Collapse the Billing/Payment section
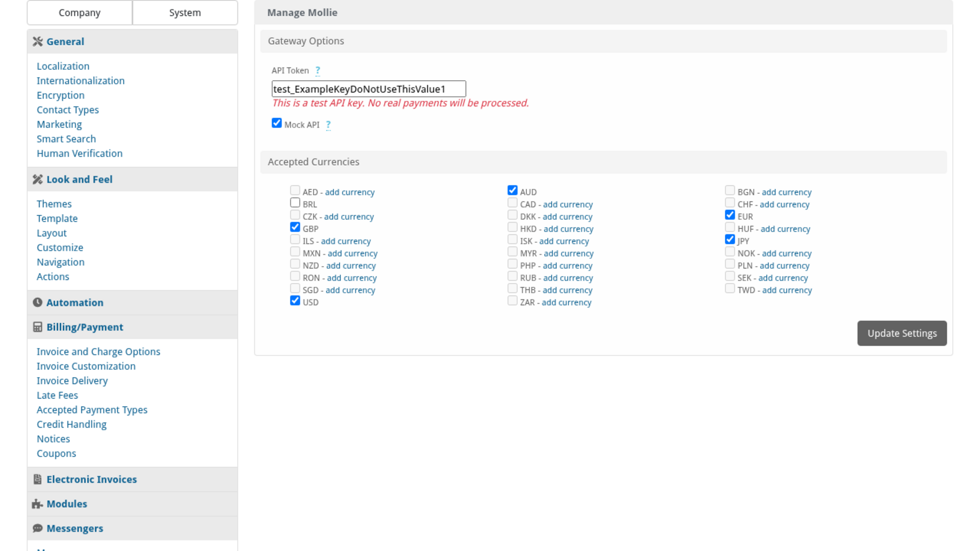980x551 pixels. tap(132, 327)
